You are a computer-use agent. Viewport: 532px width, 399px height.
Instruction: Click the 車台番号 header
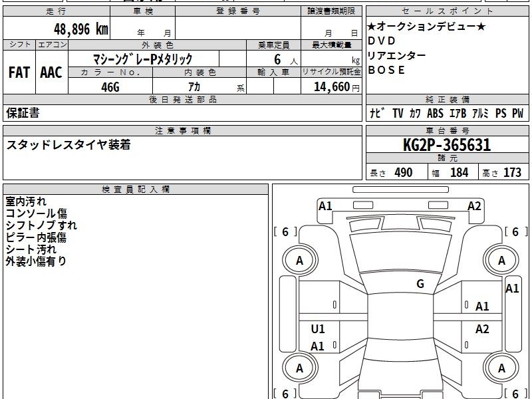click(447, 130)
